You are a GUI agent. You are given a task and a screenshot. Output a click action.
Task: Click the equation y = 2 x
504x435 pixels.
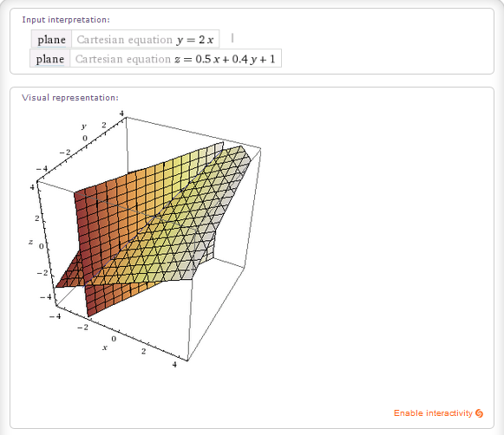pyautogui.click(x=195, y=40)
